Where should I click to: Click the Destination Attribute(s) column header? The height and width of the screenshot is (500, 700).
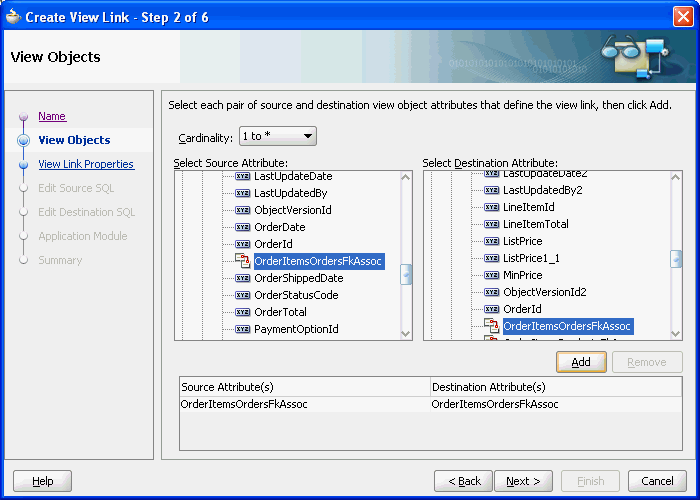tap(556, 387)
